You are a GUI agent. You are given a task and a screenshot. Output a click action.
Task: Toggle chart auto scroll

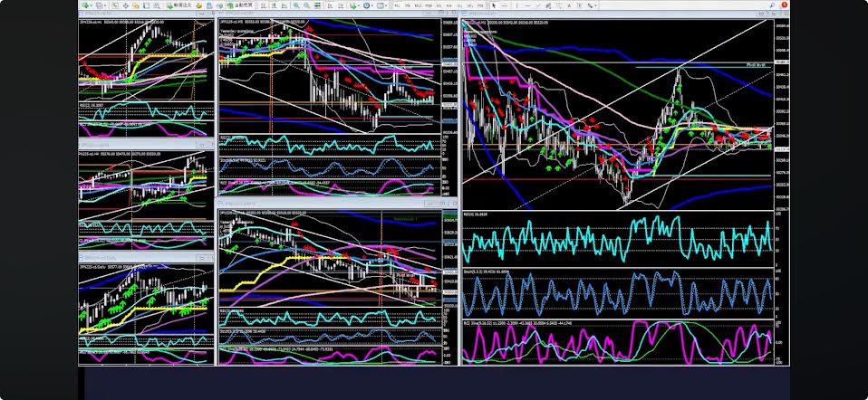coord(329,5)
